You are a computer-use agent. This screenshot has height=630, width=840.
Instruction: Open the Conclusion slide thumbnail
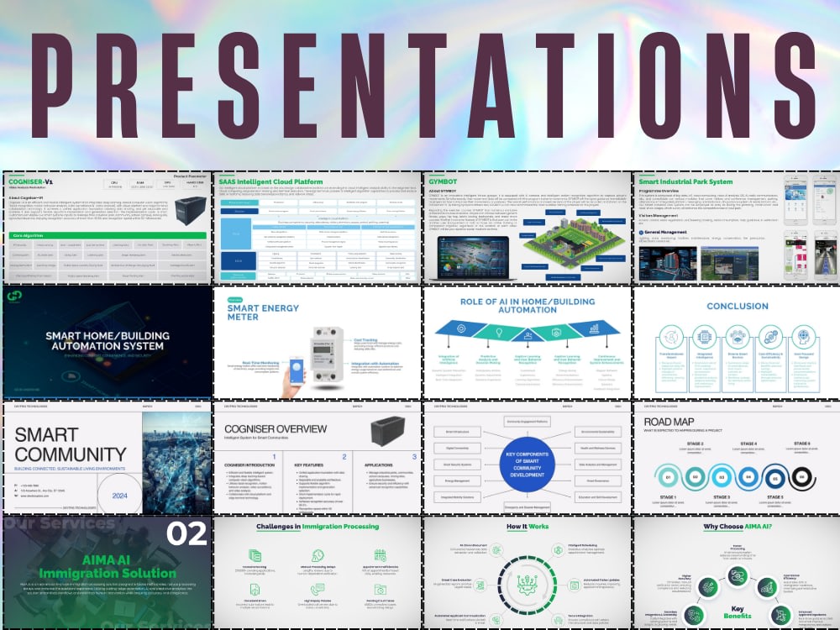pos(737,343)
